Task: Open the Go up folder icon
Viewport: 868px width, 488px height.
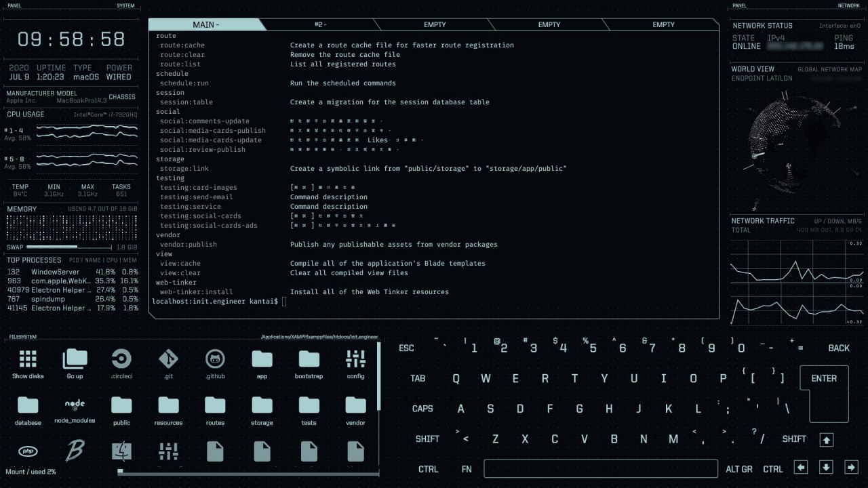Action: (75, 359)
